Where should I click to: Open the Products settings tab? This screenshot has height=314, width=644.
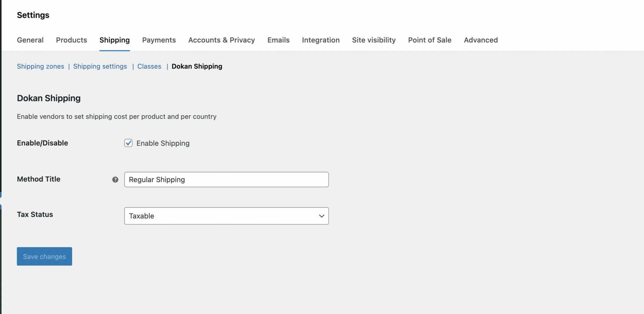click(x=71, y=40)
